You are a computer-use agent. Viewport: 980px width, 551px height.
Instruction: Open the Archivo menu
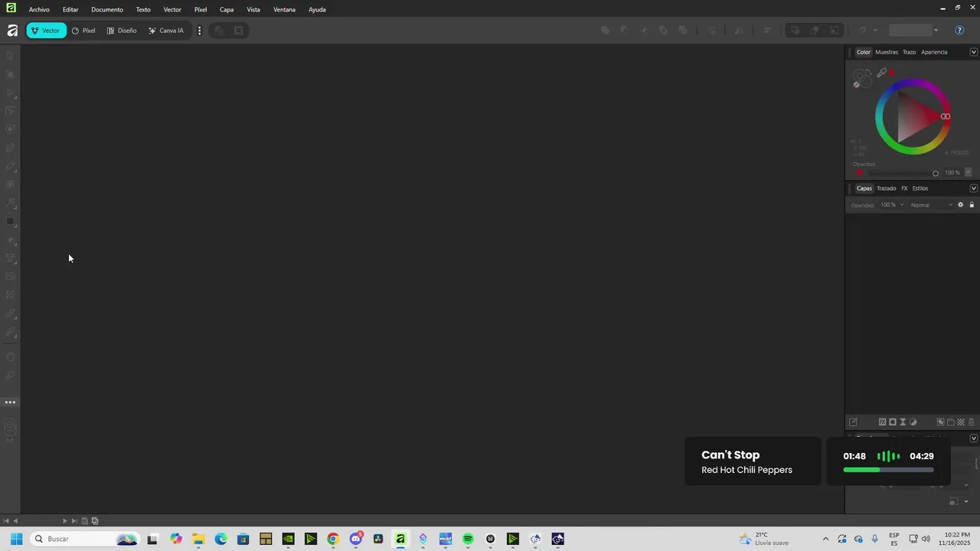coord(39,9)
